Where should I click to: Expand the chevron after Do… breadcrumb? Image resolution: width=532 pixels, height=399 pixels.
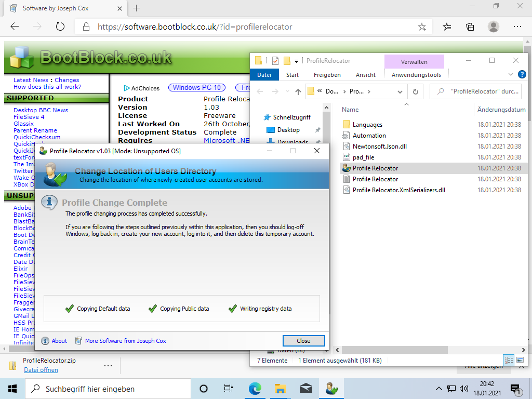[344, 91]
